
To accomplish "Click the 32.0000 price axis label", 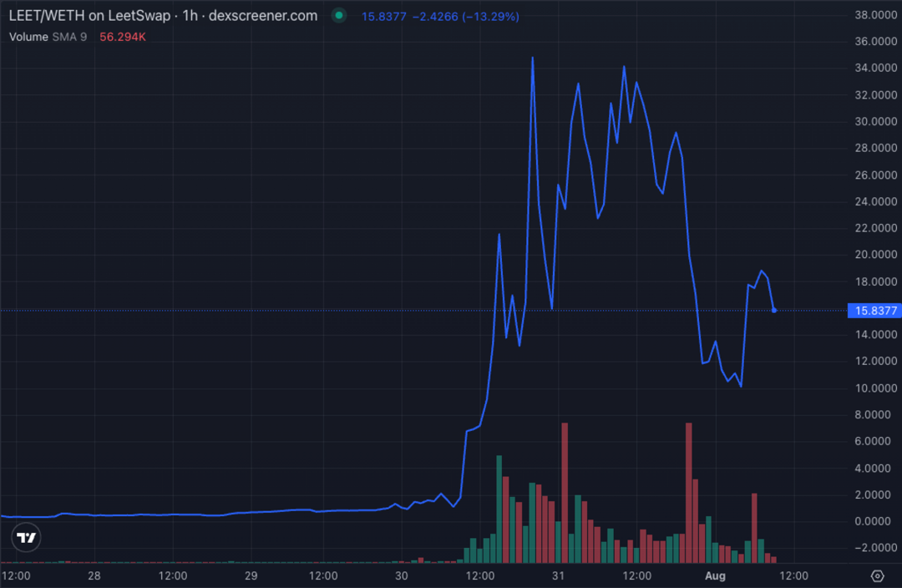I will pyautogui.click(x=875, y=95).
